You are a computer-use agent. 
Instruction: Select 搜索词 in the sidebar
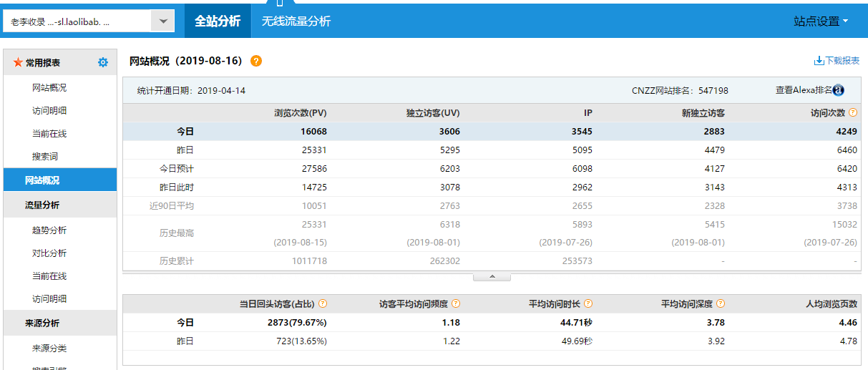coord(45,156)
